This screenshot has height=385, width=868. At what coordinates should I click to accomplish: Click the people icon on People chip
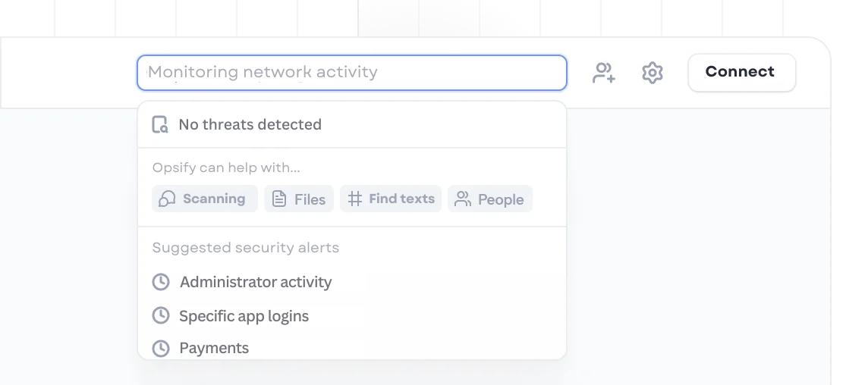pos(462,199)
